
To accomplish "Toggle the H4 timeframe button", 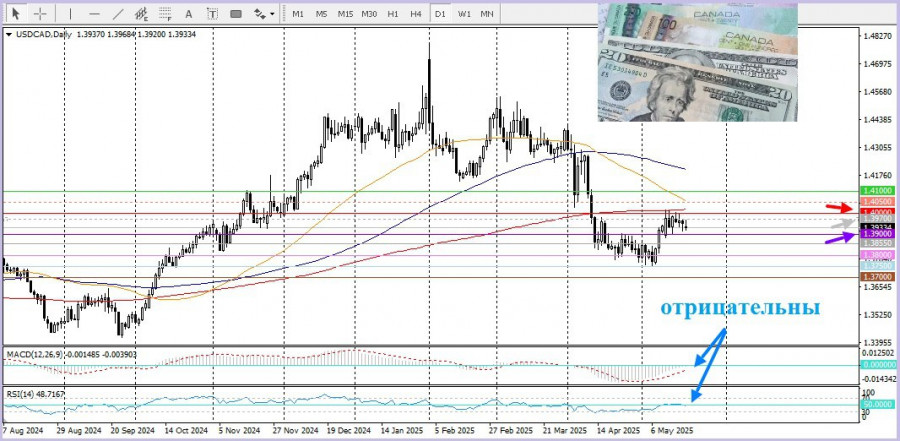I will [x=416, y=14].
